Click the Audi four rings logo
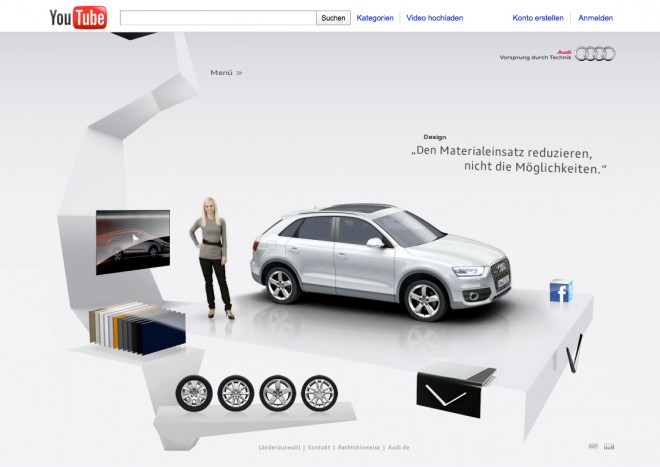The height and width of the screenshot is (467, 660). 595,54
